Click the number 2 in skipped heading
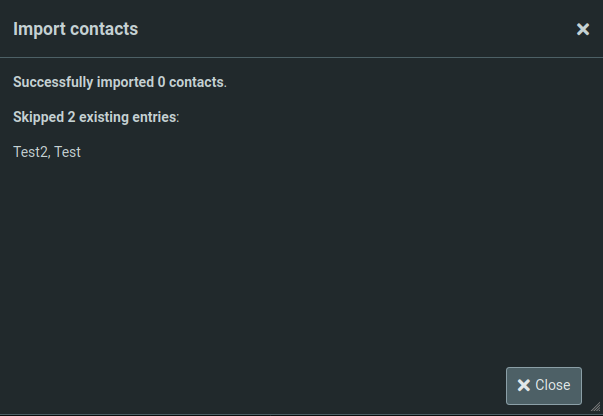This screenshot has height=416, width=603. 72,117
